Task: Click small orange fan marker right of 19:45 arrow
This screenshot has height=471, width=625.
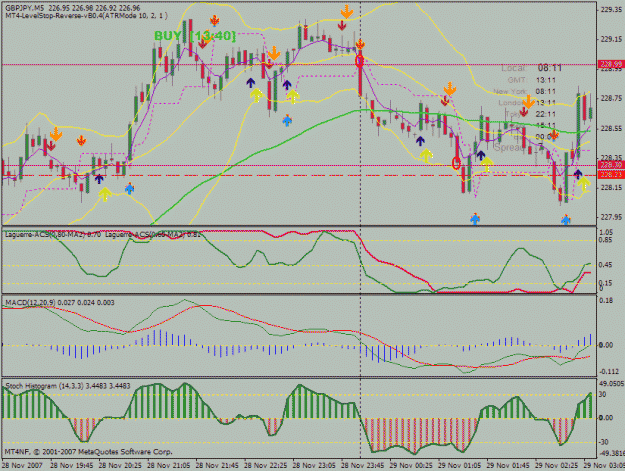Action: point(81,140)
